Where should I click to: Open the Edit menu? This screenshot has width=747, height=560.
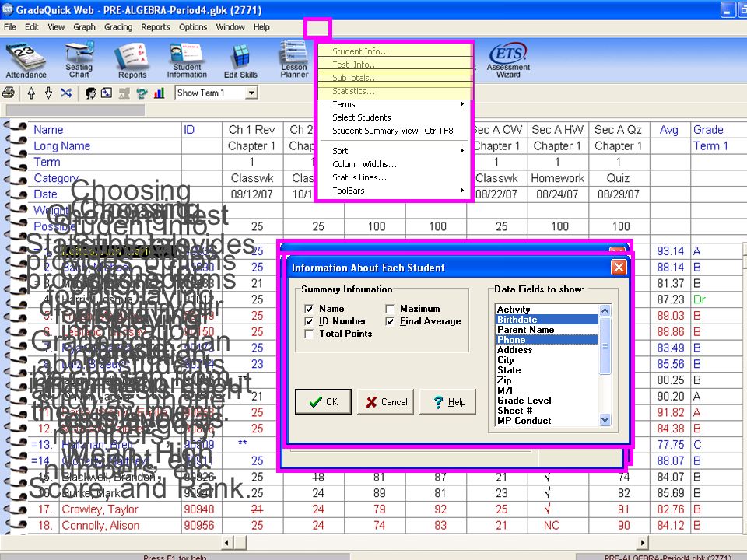[32, 27]
